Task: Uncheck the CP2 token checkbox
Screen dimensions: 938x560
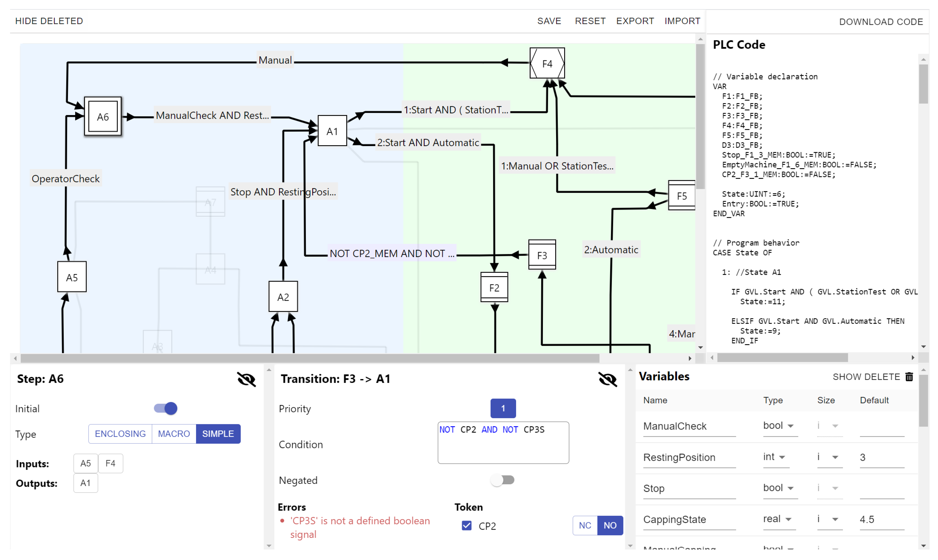Action: 467,525
